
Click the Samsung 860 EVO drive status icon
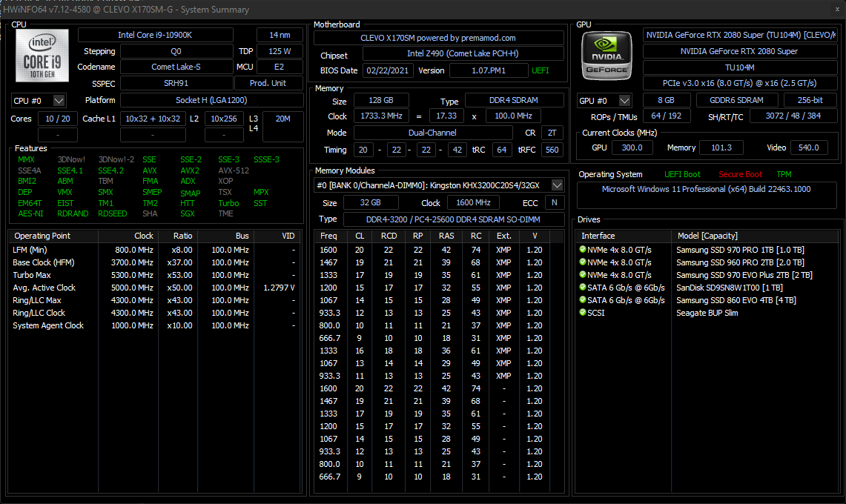583,300
